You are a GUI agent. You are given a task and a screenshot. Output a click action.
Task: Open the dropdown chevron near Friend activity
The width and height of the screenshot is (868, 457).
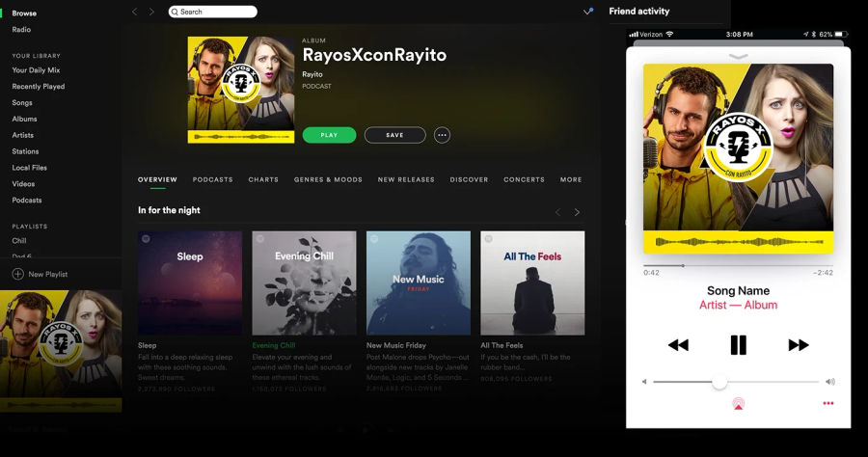point(588,11)
